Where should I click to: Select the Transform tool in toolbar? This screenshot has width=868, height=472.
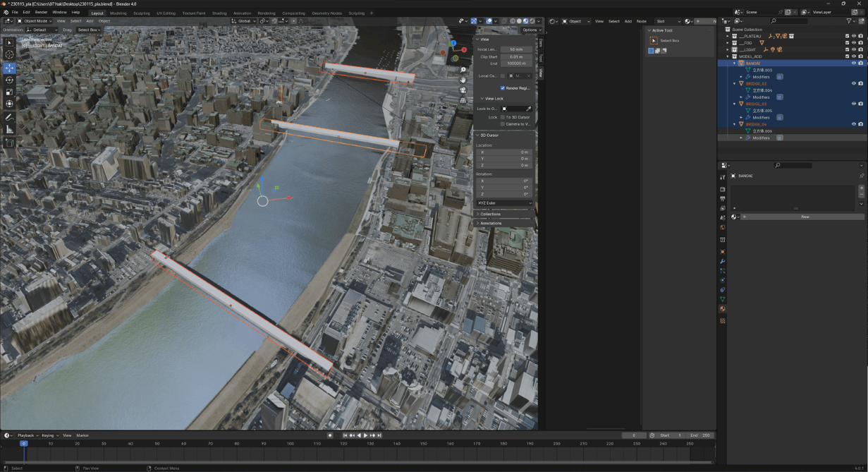point(9,104)
